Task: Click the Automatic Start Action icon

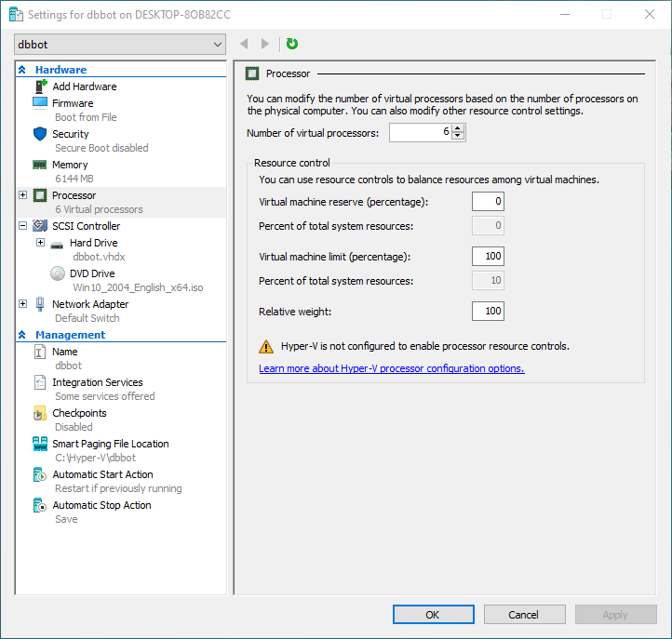Action: tap(40, 474)
